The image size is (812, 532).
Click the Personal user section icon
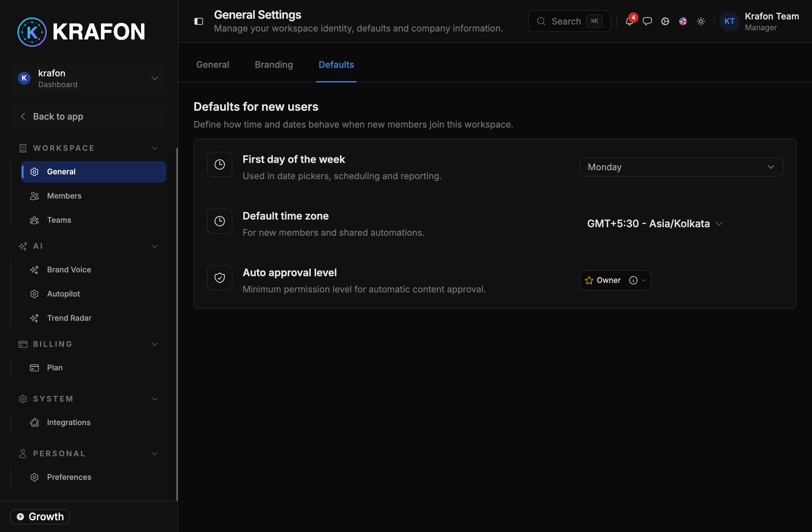click(x=23, y=454)
